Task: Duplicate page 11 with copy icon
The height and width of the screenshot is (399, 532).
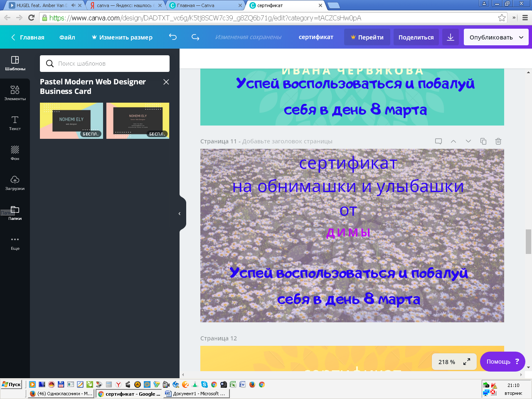Action: (483, 141)
